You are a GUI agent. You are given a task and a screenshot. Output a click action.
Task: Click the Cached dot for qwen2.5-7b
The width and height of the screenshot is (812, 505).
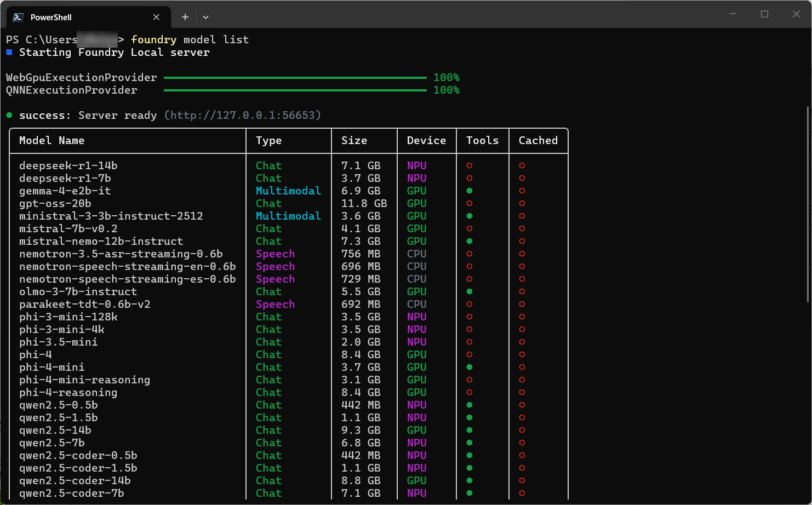tap(522, 443)
